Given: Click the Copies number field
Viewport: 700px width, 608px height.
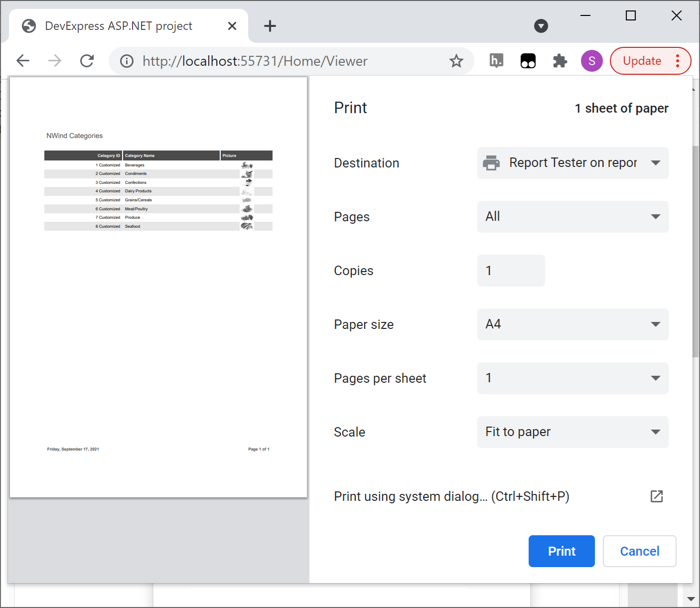Looking at the screenshot, I should pyautogui.click(x=511, y=271).
